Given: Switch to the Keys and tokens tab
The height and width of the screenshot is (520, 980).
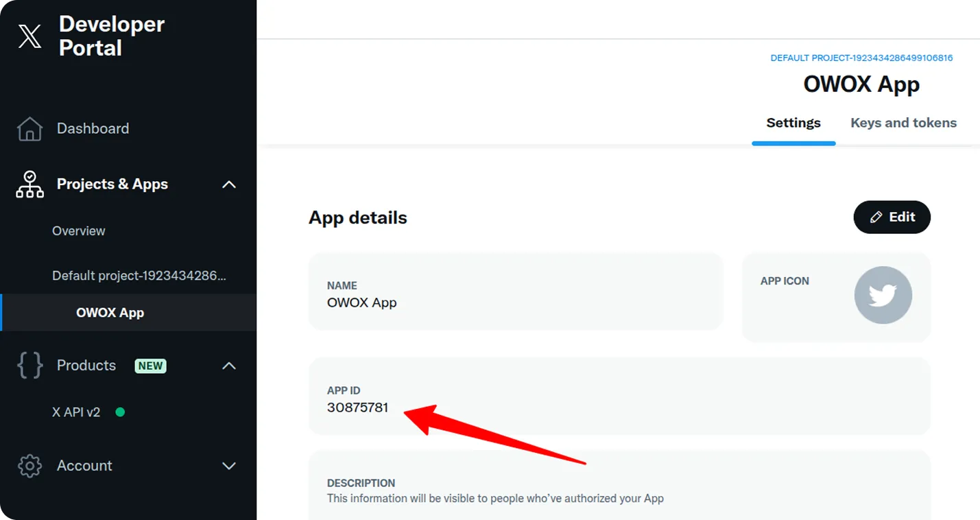Looking at the screenshot, I should [x=903, y=122].
